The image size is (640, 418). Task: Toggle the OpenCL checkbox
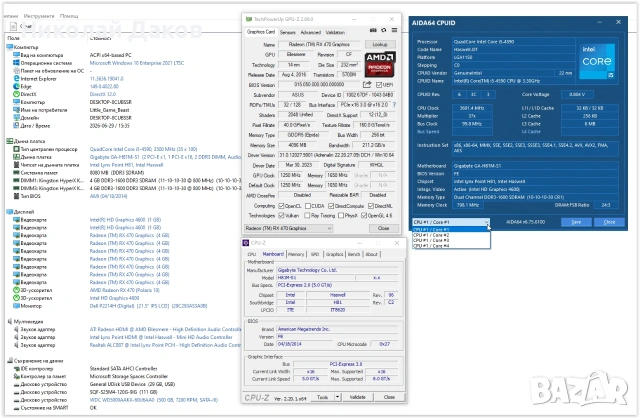click(x=281, y=206)
